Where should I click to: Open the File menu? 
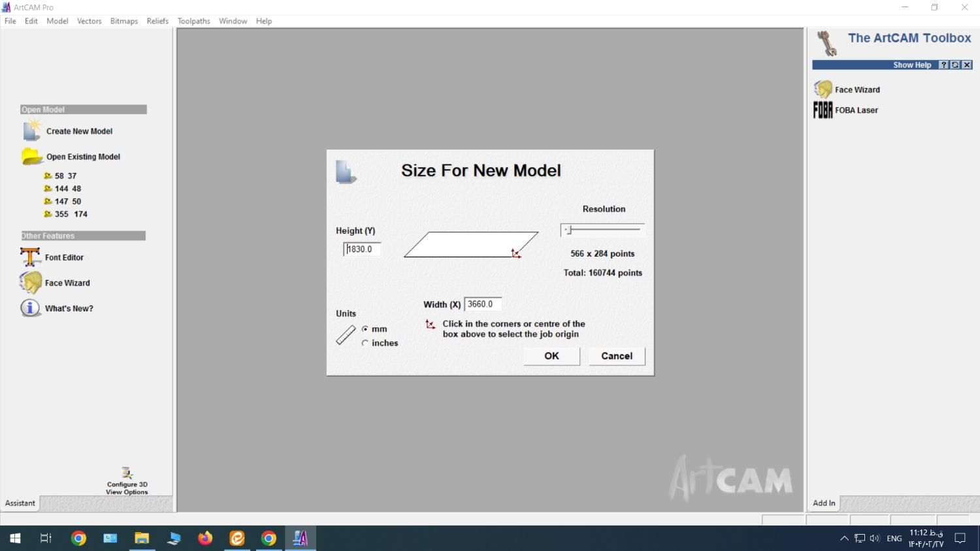tap(10, 21)
